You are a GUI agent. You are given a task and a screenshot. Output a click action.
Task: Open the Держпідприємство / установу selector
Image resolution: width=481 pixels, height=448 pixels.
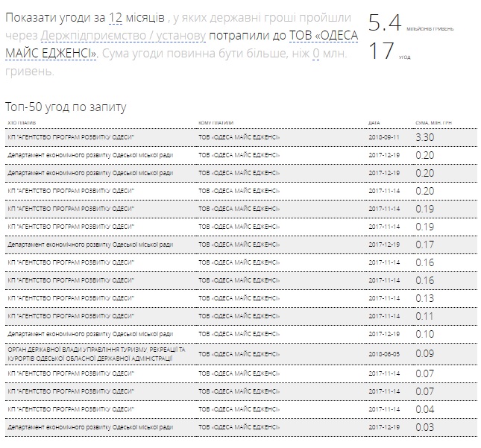pyautogui.click(x=123, y=36)
